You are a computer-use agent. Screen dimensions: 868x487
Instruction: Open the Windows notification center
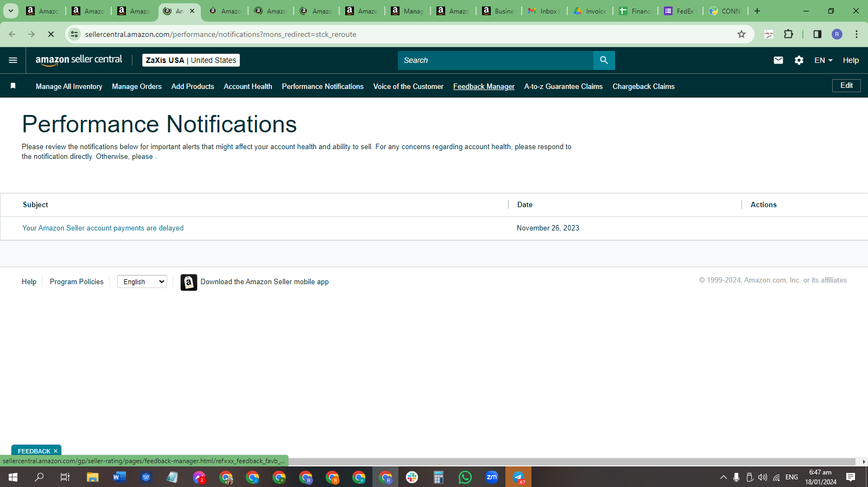point(851,477)
